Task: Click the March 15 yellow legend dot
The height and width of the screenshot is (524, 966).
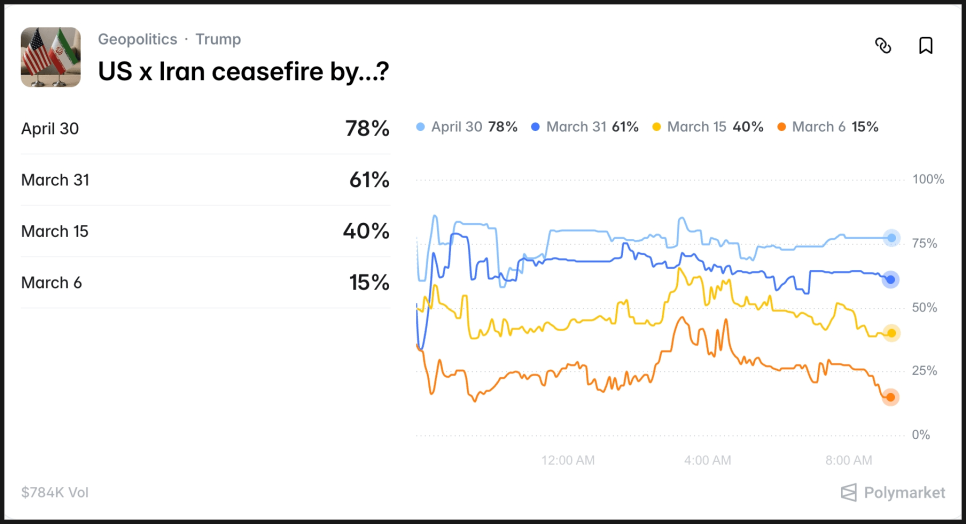Action: coord(656,127)
